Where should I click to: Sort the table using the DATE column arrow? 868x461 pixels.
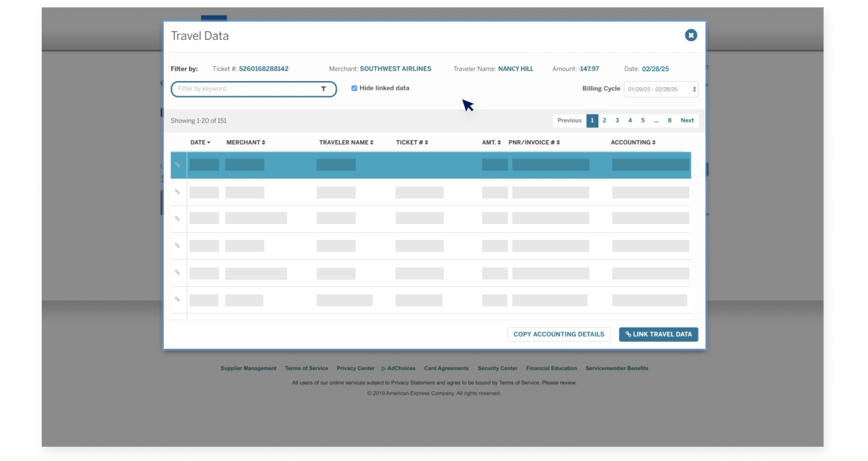tap(209, 142)
